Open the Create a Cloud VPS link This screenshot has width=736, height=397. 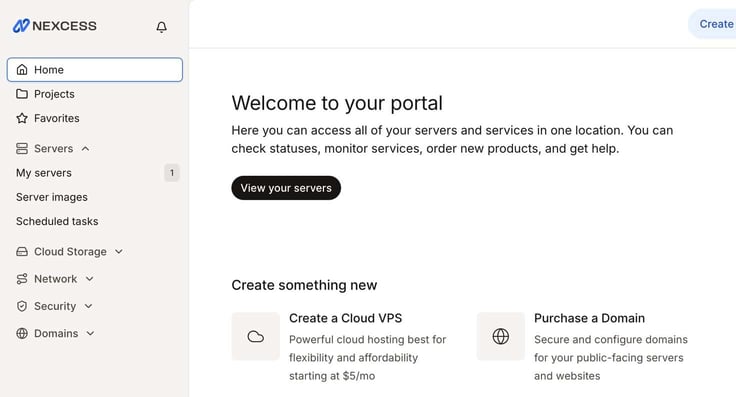[345, 318]
